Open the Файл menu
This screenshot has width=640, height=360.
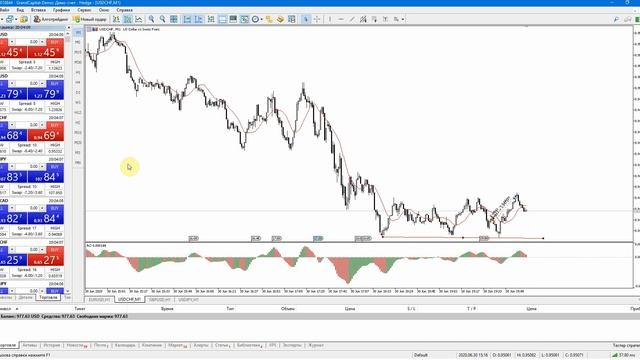4,10
